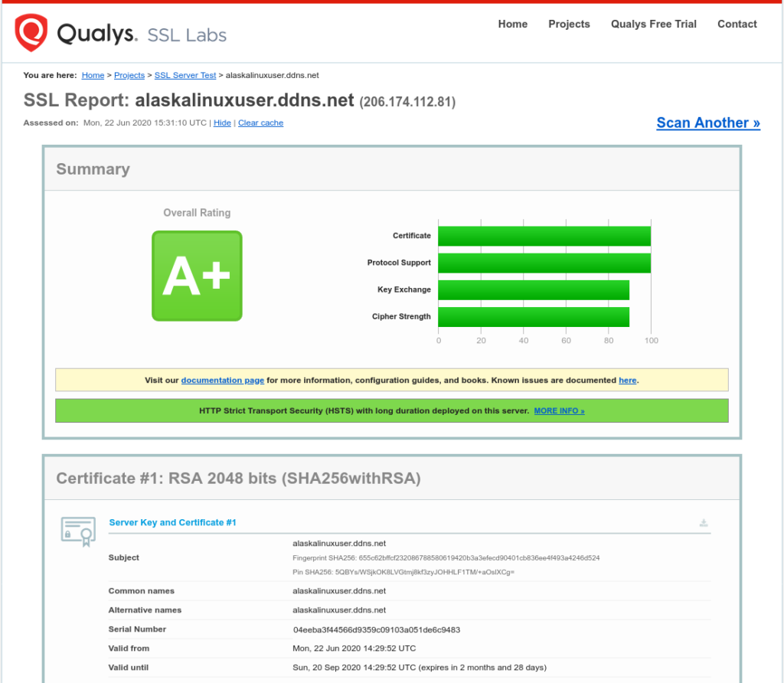Click the known issues 'here' link
784x683 pixels.
coord(627,380)
